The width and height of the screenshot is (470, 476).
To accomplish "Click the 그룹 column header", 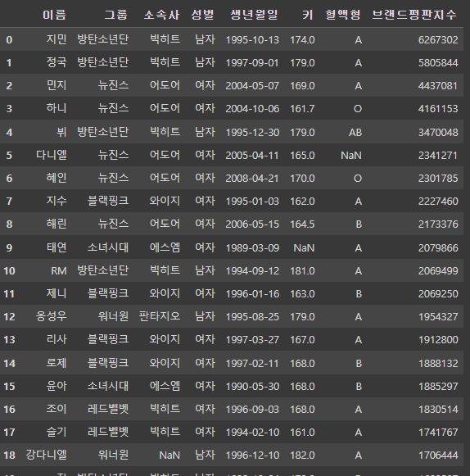I will (116, 15).
